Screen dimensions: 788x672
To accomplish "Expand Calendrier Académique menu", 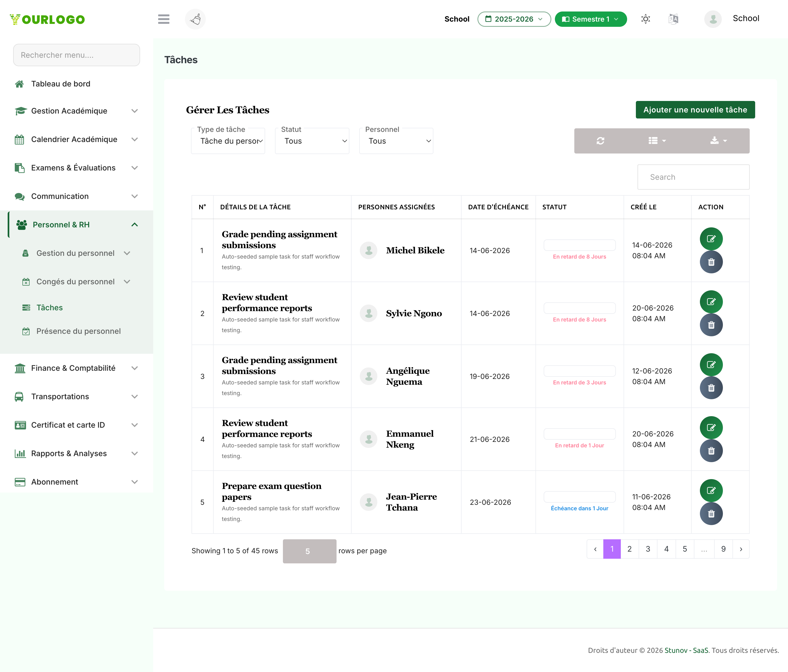I will pos(76,139).
